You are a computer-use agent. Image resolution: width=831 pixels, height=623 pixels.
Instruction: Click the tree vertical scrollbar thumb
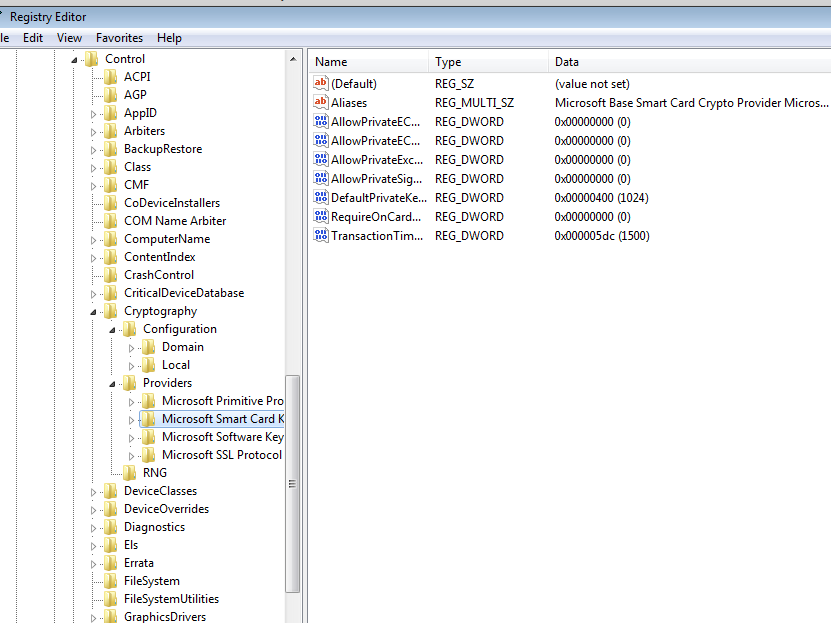tap(293, 484)
